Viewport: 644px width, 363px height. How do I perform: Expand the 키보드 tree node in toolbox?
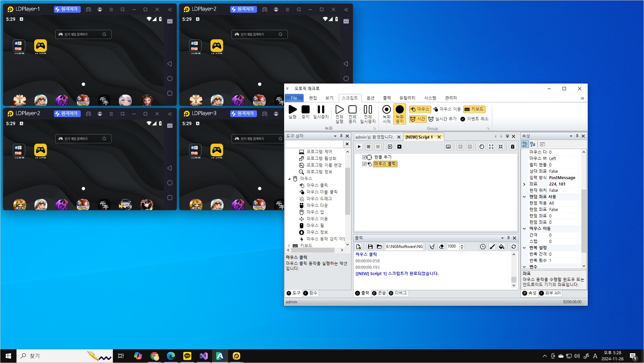(289, 246)
